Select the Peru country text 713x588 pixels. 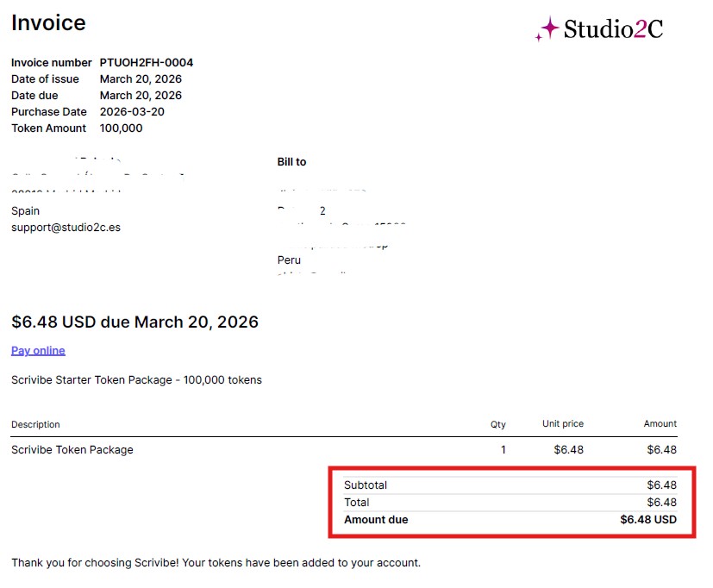point(289,260)
